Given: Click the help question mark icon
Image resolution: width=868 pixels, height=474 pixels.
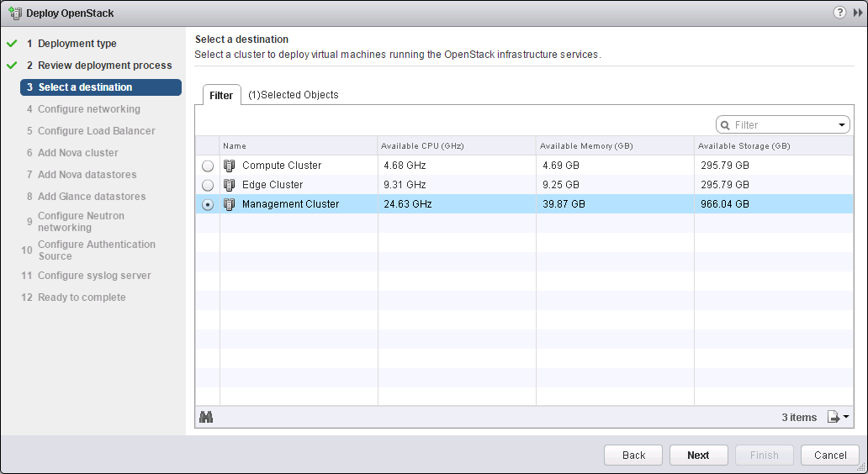Looking at the screenshot, I should coord(839,13).
